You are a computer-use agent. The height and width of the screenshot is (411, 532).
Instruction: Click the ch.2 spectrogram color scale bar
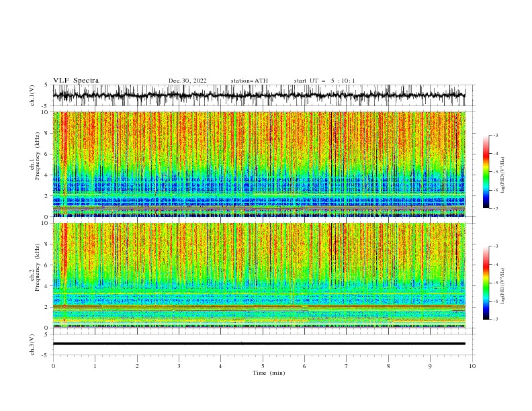486,283
